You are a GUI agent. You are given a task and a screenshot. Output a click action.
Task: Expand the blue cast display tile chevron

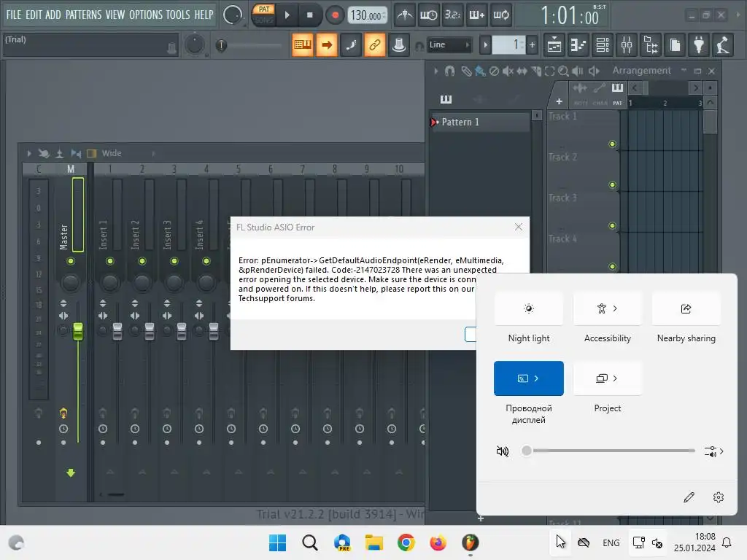(x=536, y=378)
